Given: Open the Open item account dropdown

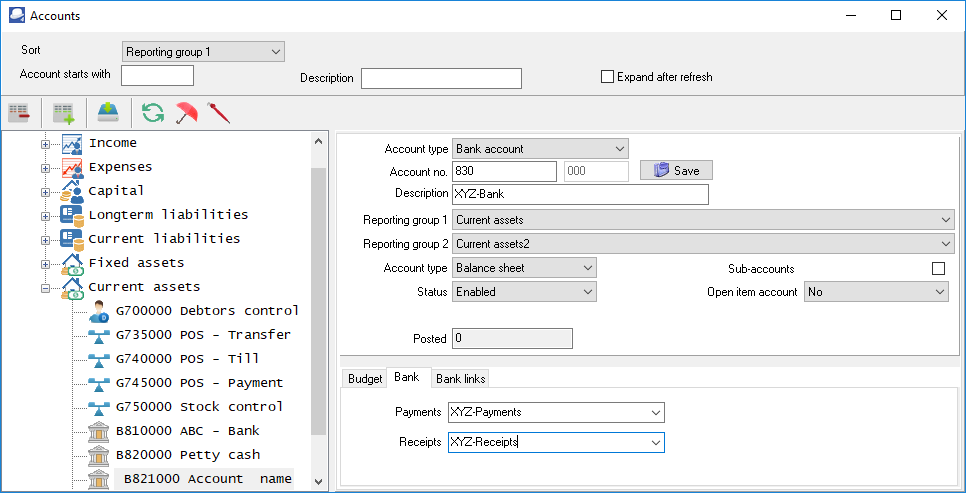Looking at the screenshot, I should pyautogui.click(x=877, y=292).
